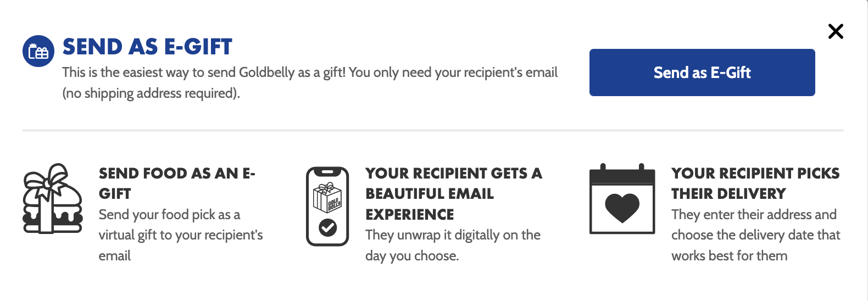This screenshot has height=301, width=868.
Task: Click the Goldbelly box on the phone icon
Action: coord(327,198)
